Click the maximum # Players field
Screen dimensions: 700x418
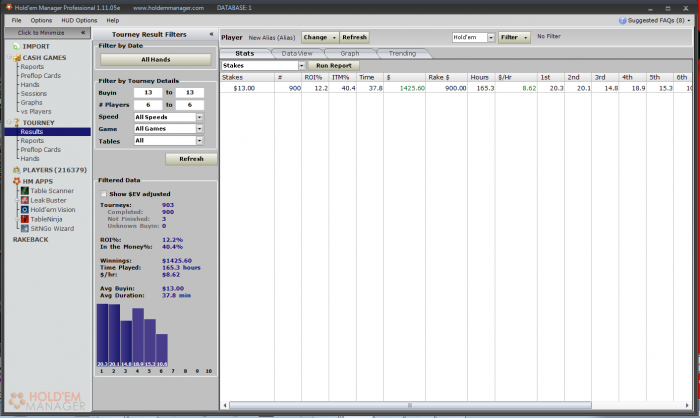tap(189, 105)
